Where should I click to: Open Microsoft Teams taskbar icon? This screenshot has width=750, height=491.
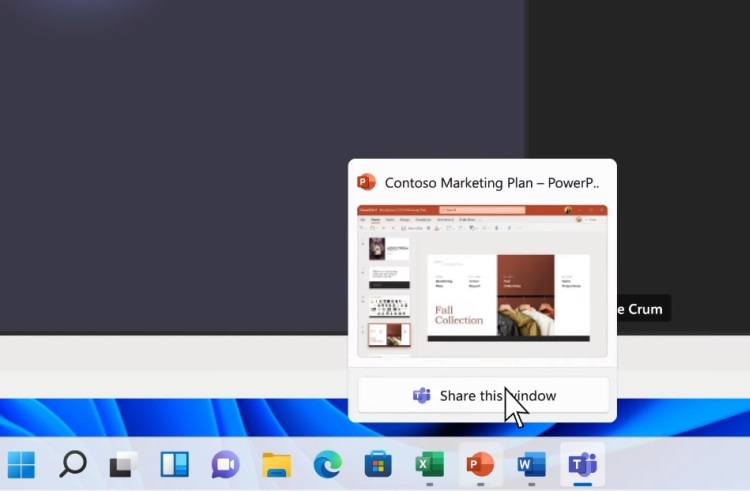[582, 465]
